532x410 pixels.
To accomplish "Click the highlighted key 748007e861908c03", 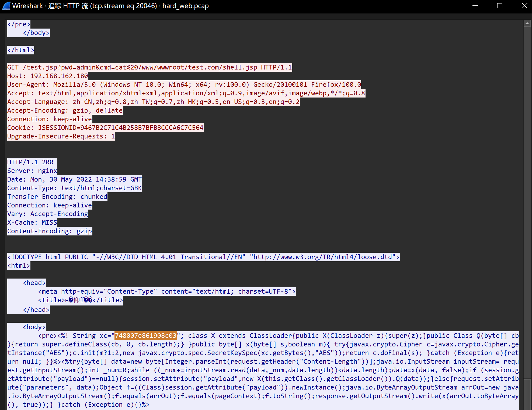I will pos(146,336).
